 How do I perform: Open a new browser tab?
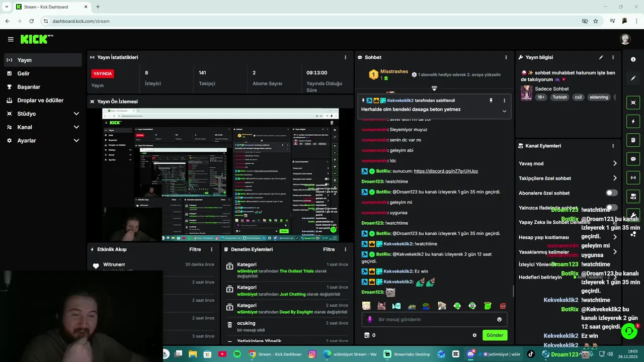98,7
